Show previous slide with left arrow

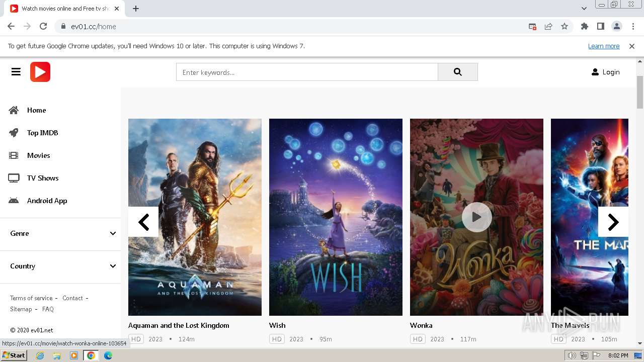pyautogui.click(x=143, y=222)
